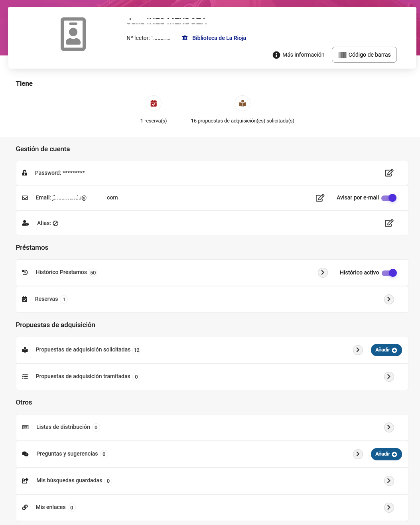This screenshot has width=420, height=525.
Task: Open the Mis enlaces row label
Action: (x=51, y=507)
